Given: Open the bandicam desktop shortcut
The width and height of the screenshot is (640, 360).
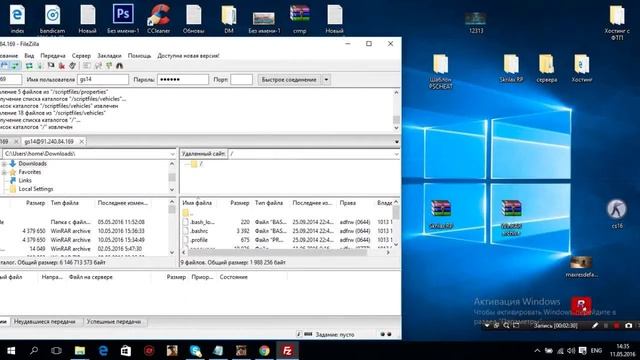Looking at the screenshot, I should pyautogui.click(x=52, y=19).
